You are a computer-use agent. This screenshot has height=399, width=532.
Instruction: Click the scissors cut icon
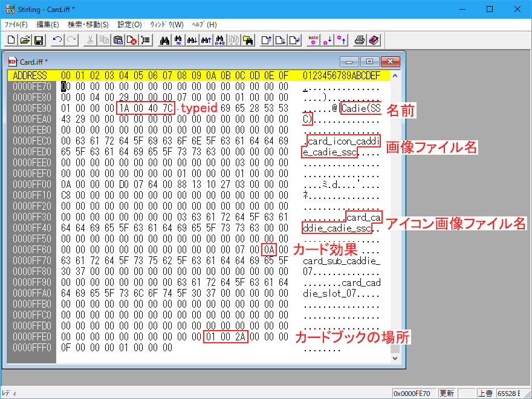(90, 40)
